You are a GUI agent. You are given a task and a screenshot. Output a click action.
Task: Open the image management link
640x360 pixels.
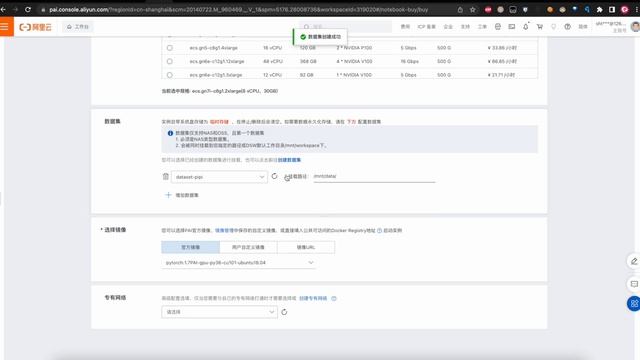click(224, 230)
